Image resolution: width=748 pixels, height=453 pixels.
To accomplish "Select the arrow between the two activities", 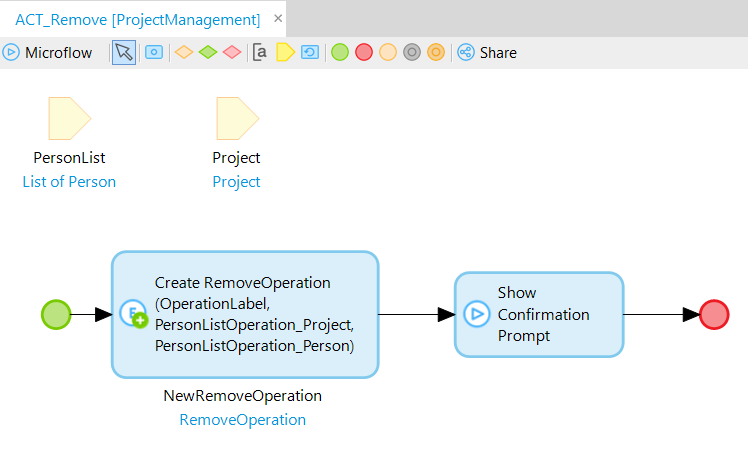I will coord(417,315).
